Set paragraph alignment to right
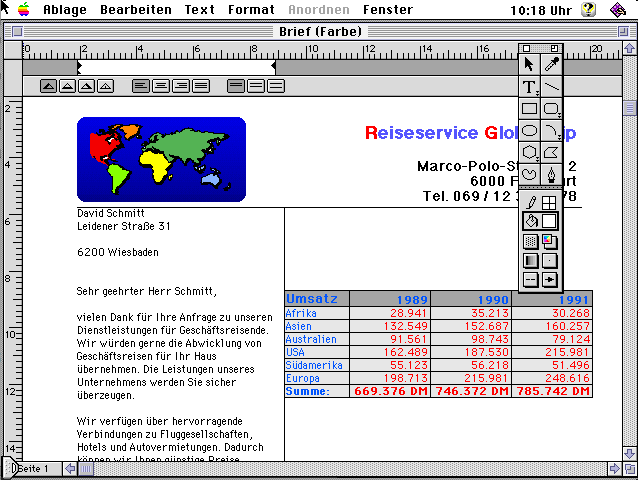The height and width of the screenshot is (480, 638). coord(181,86)
